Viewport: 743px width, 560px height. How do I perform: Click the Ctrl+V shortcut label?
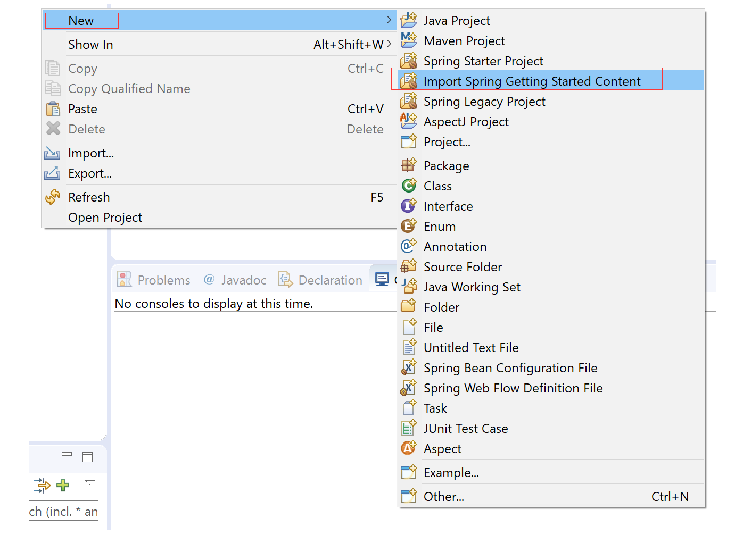365,109
